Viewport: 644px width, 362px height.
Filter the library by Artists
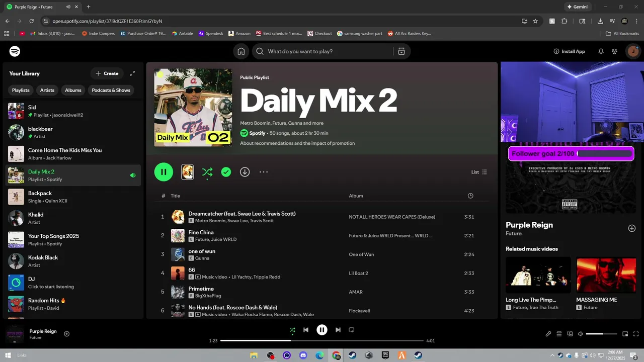pyautogui.click(x=47, y=90)
